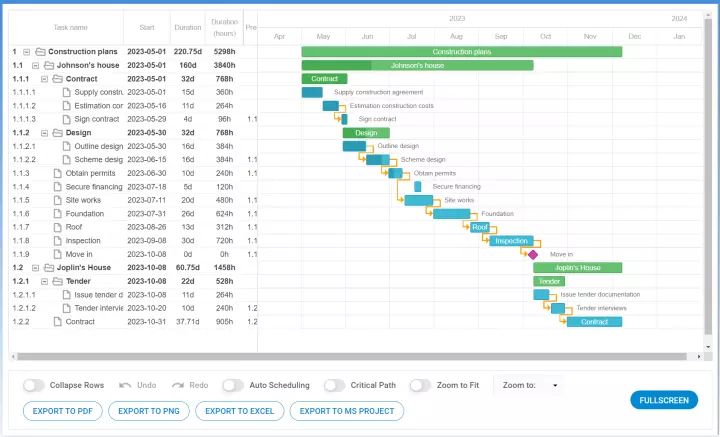Viewport: 720px width, 437px height.
Task: Click the folder icon beside Tender
Action: (x=57, y=281)
